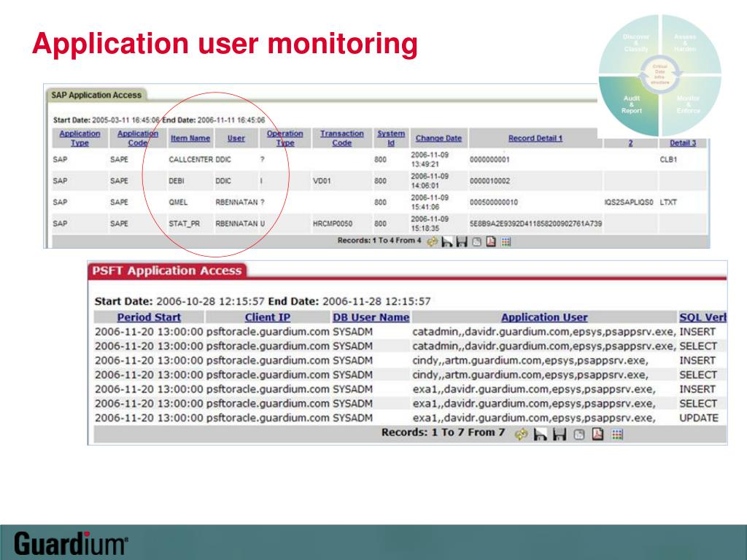
Task: Sort by Client IP column header
Action: click(267, 317)
